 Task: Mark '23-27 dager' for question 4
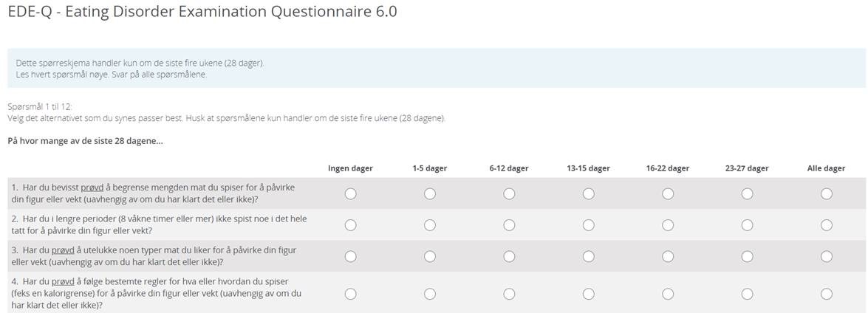point(747,293)
